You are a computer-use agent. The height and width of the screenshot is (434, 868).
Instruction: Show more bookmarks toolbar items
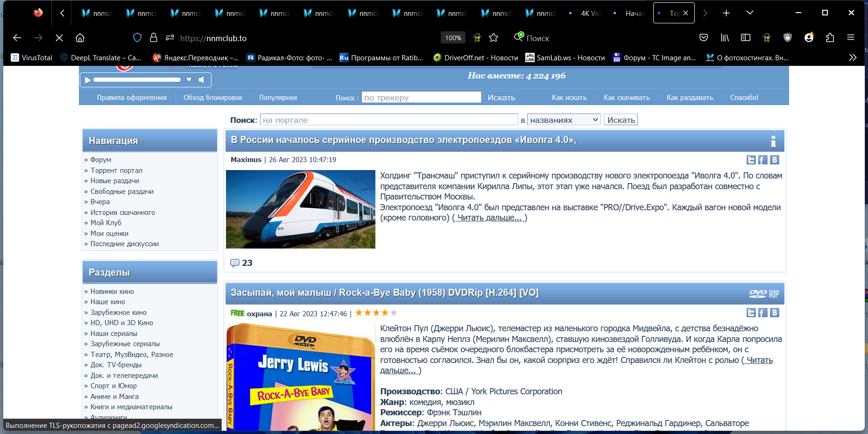click(x=853, y=57)
